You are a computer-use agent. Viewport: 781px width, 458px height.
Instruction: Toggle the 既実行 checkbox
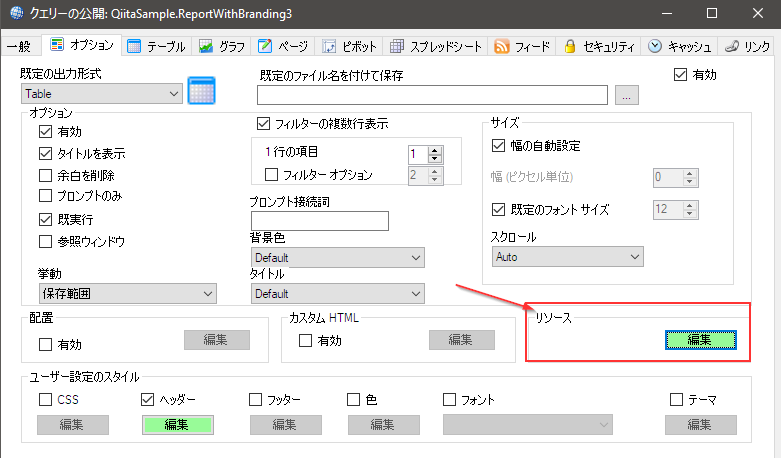(x=45, y=219)
